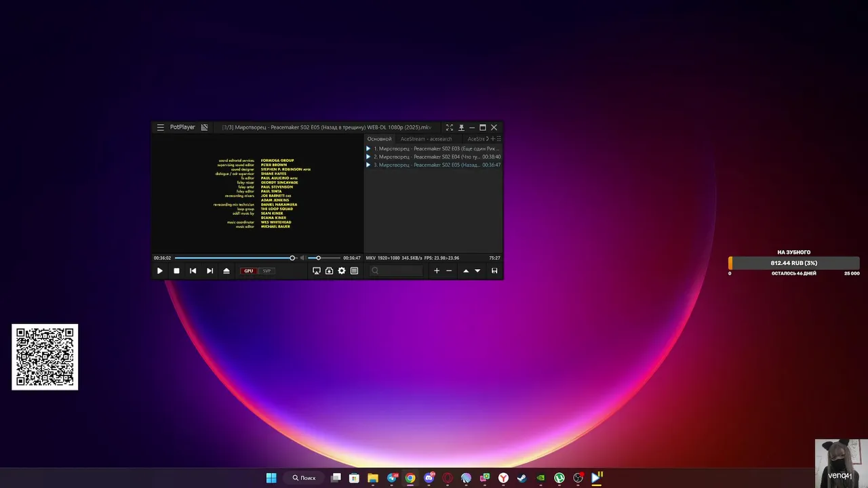Click the total duration 00:36:47 label

(352, 258)
